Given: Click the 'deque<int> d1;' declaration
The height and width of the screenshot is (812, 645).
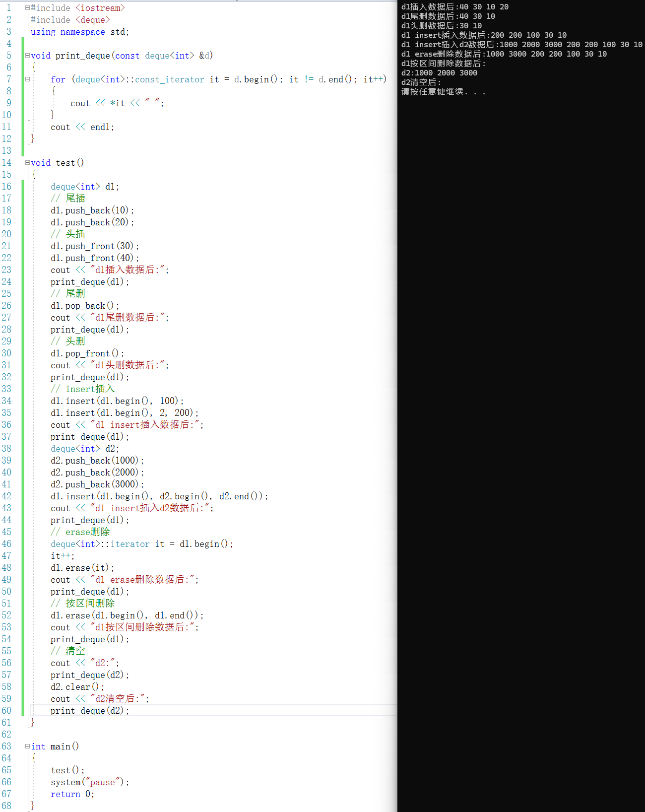Looking at the screenshot, I should 85,187.
